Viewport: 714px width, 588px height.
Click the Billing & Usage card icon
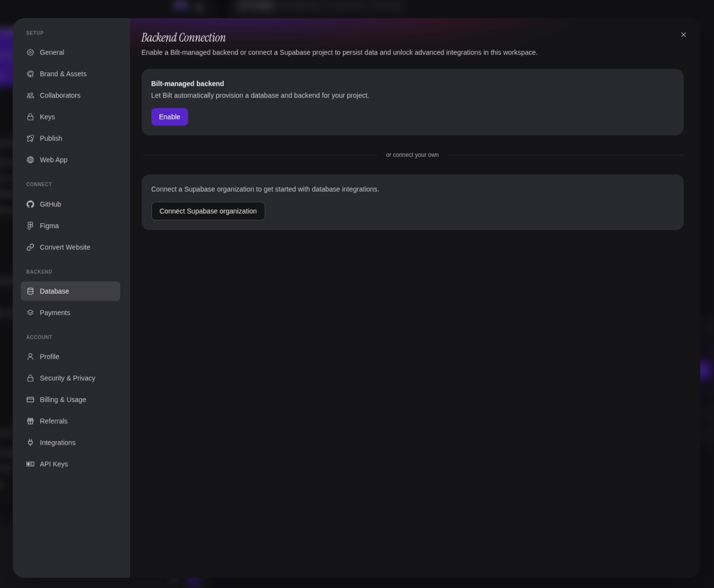tap(30, 400)
